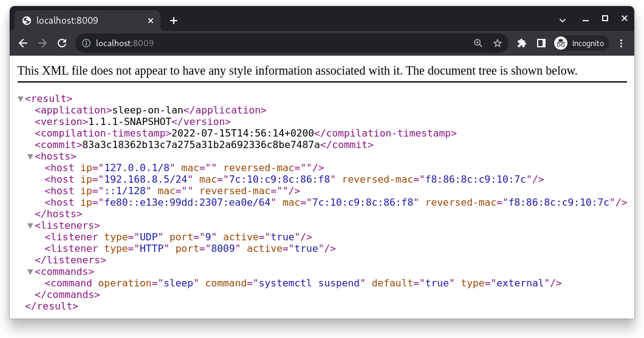Open the Extensions puzzle icon
This screenshot has width=644, height=338.
point(522,43)
